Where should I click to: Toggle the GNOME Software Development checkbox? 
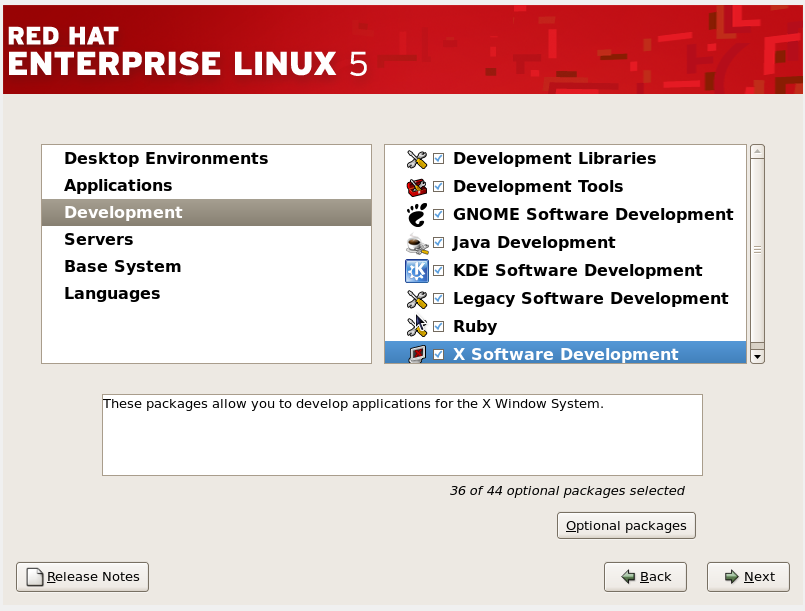(438, 214)
